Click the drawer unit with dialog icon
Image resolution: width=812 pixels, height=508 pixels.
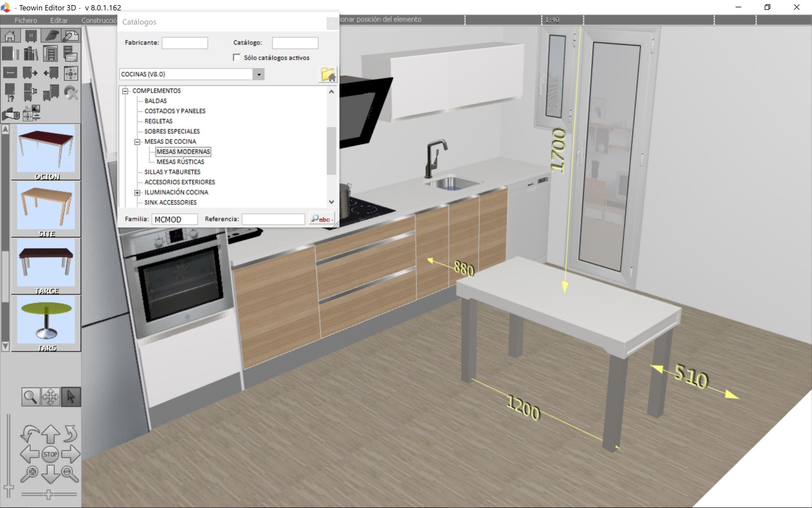(x=71, y=54)
